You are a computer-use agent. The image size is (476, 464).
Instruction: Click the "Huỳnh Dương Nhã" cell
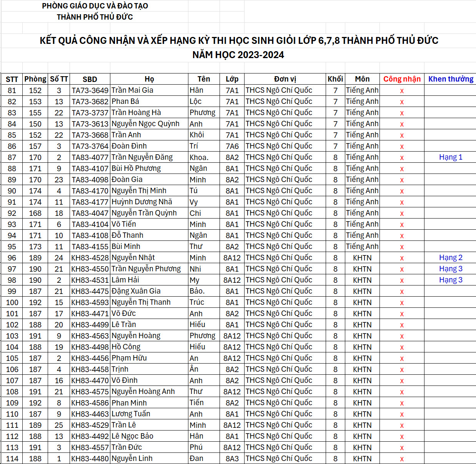[142, 202]
